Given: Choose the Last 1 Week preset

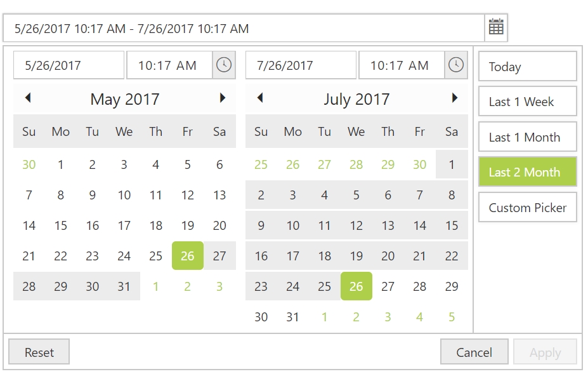Looking at the screenshot, I should [527, 102].
